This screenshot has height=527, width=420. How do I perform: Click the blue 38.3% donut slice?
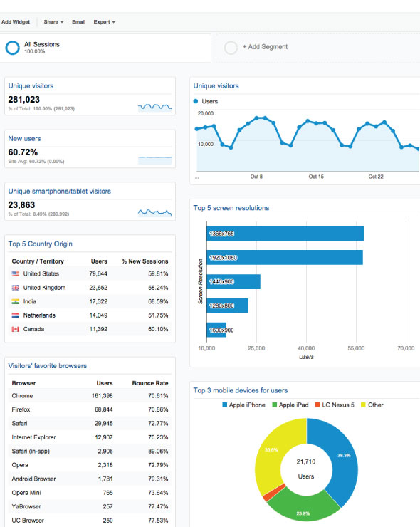[x=344, y=461]
